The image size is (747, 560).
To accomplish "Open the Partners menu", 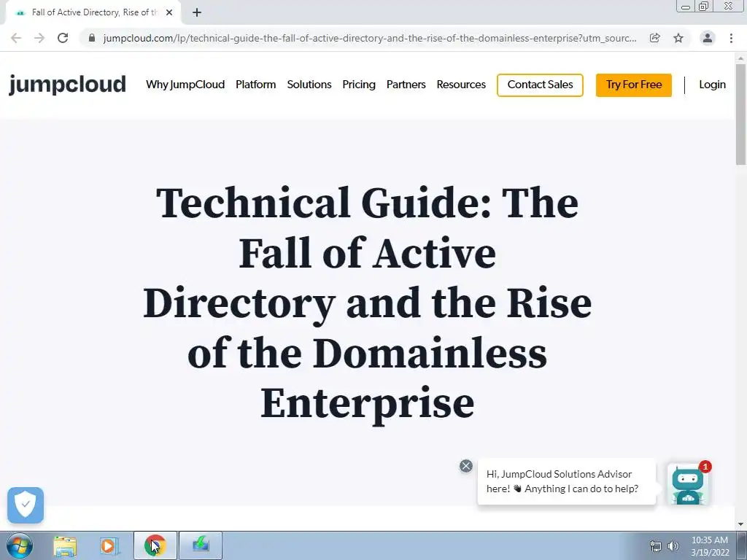I will (406, 85).
